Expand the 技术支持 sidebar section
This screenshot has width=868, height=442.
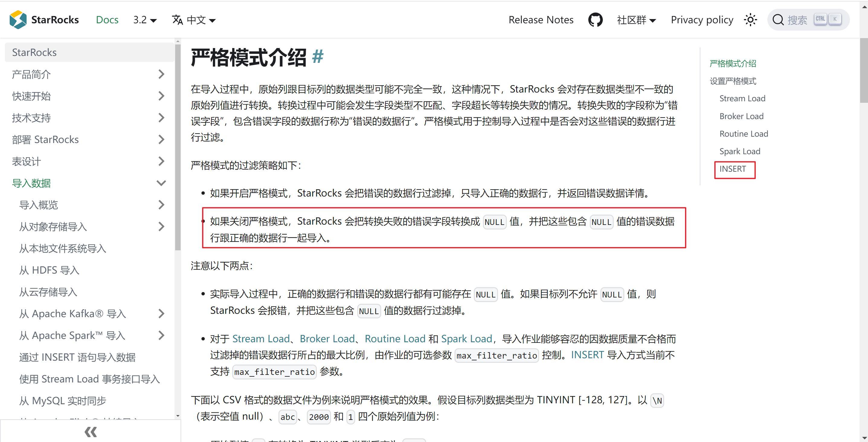(161, 118)
